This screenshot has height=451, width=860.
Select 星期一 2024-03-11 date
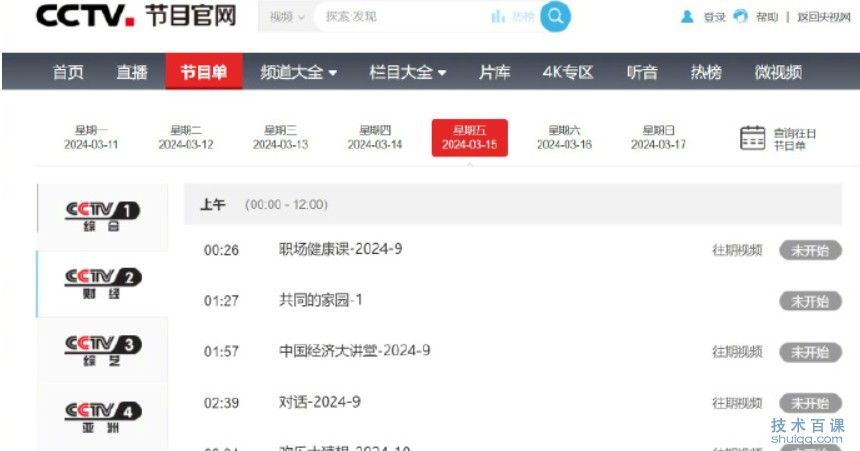point(91,138)
